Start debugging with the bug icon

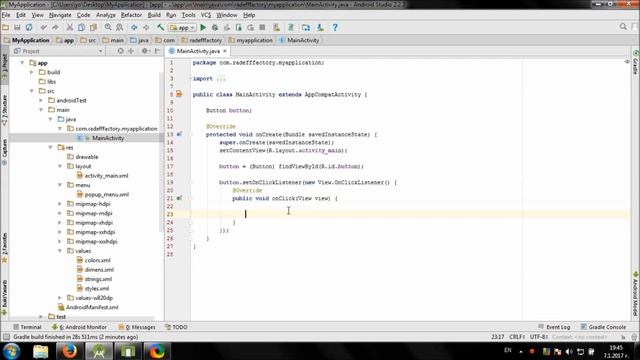pos(215,27)
